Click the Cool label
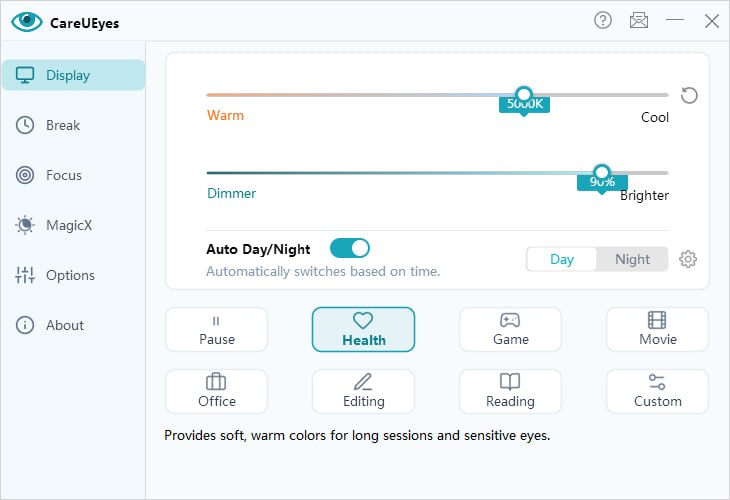This screenshot has width=730, height=500. (655, 117)
